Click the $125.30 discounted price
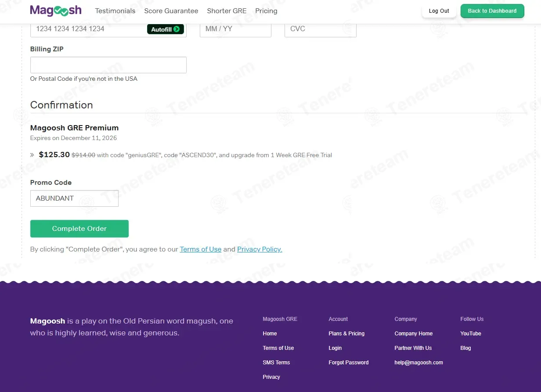Screen dimensions: 541x392 (54, 155)
